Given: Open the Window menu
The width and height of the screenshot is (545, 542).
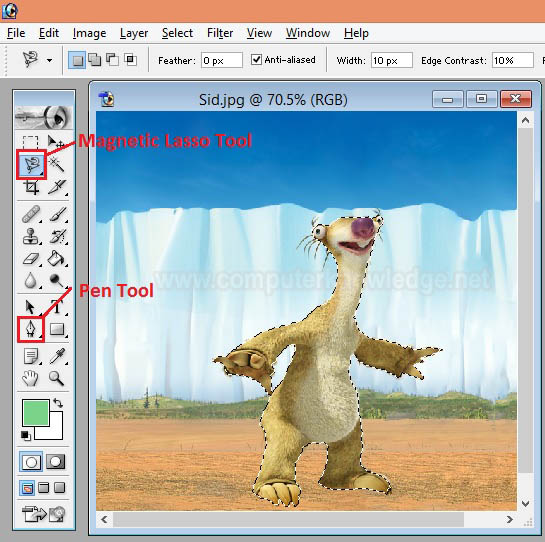Looking at the screenshot, I should click(308, 33).
